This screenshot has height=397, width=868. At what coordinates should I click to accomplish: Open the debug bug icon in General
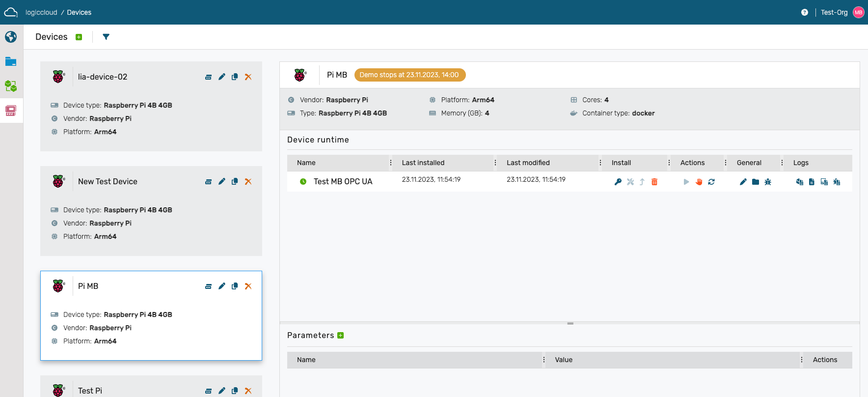768,182
